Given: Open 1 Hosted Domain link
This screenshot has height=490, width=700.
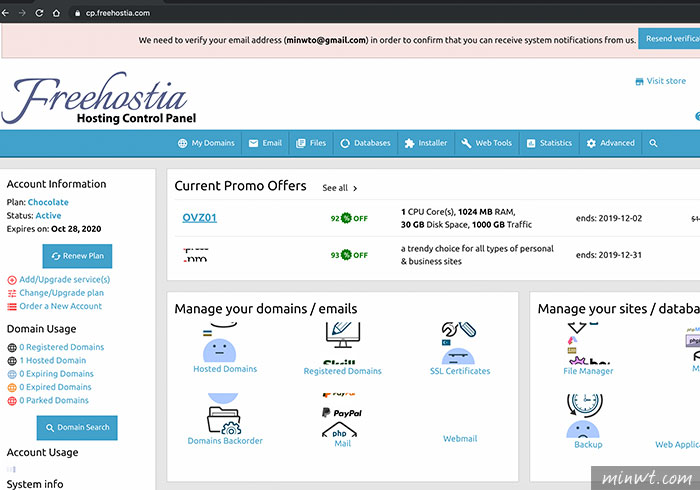Looking at the screenshot, I should pyautogui.click(x=53, y=361).
